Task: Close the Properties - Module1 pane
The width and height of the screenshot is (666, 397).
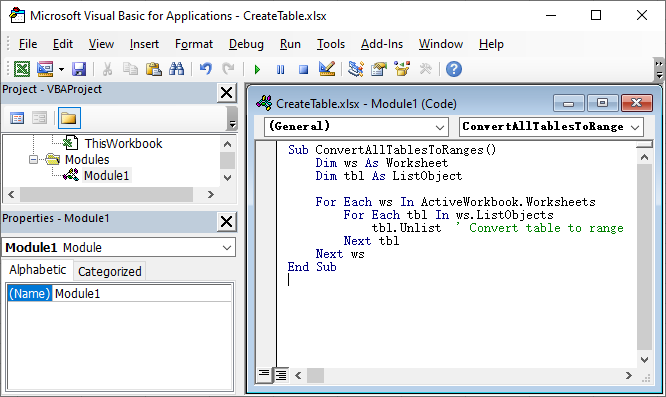Action: click(226, 222)
